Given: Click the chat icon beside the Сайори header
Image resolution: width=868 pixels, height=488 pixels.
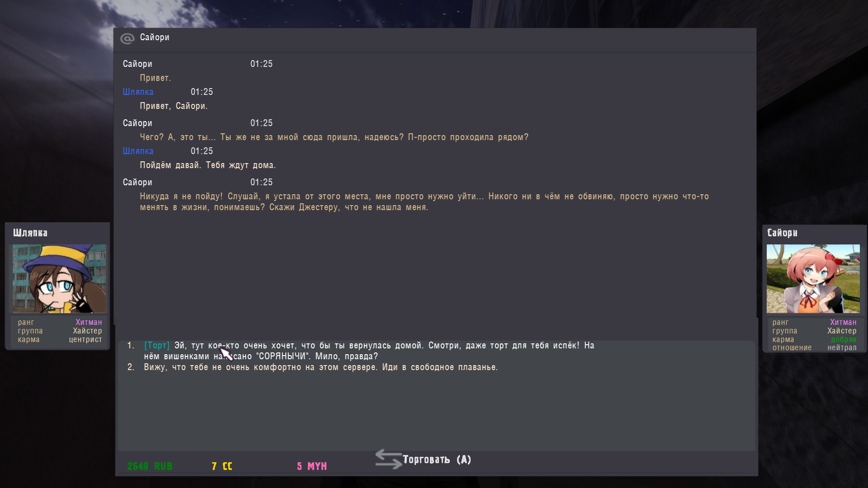Looking at the screenshot, I should [127, 39].
